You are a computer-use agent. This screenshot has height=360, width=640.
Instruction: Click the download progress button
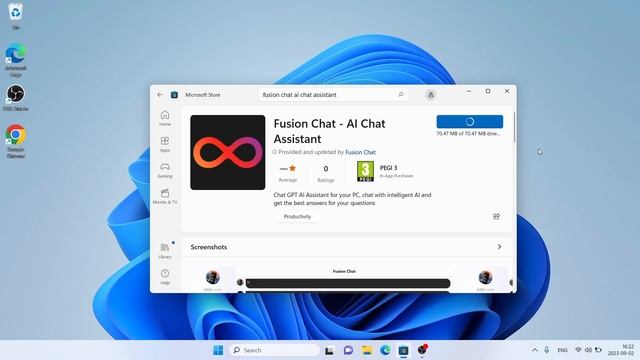click(469, 122)
